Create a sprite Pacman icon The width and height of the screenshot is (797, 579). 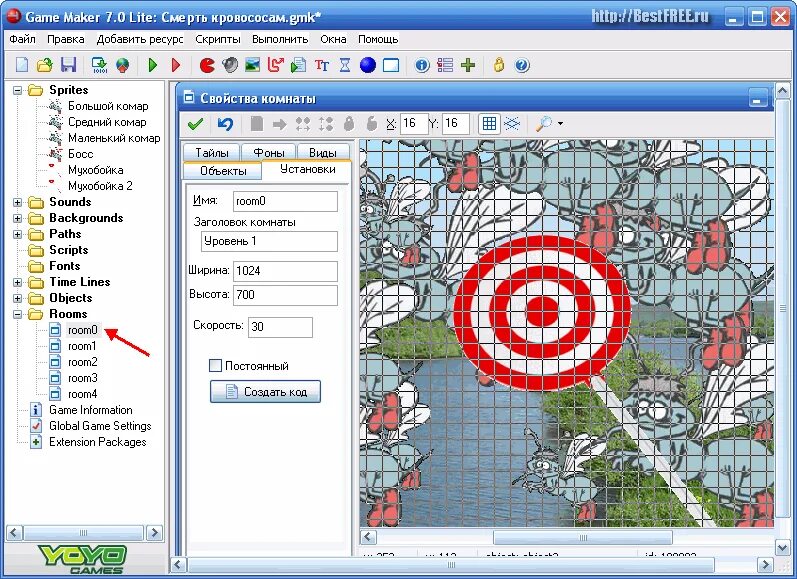pos(207,65)
